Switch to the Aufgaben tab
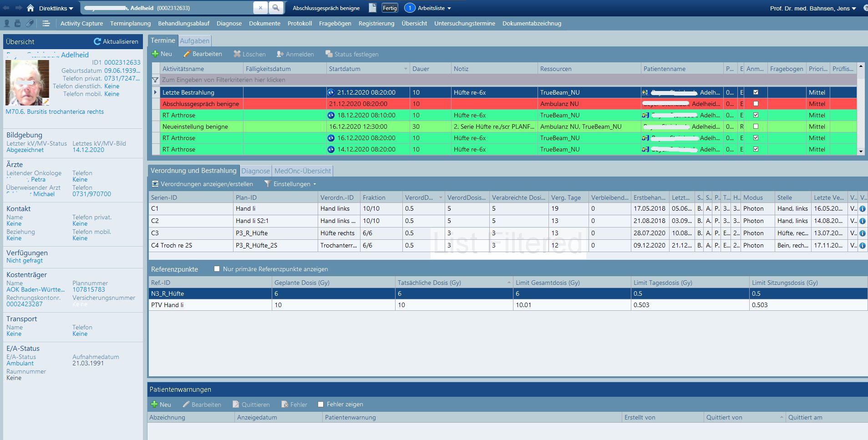 pyautogui.click(x=195, y=41)
